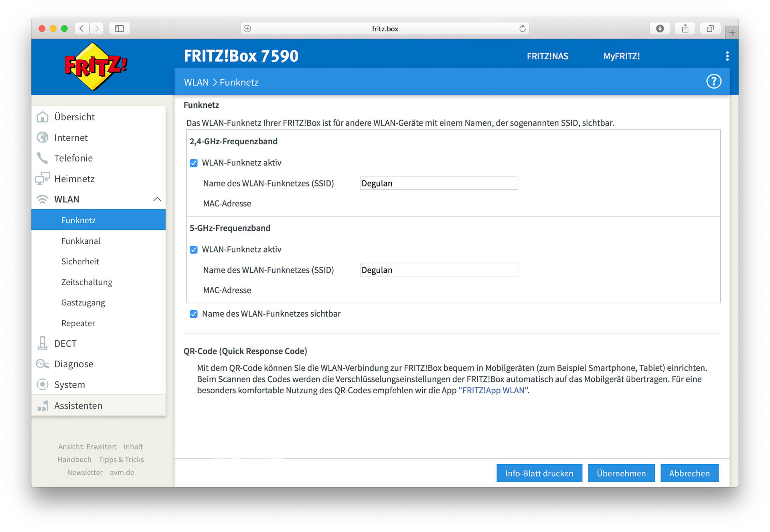Open Übersicht menu entry
This screenshot has height=532, width=770.
coord(75,117)
